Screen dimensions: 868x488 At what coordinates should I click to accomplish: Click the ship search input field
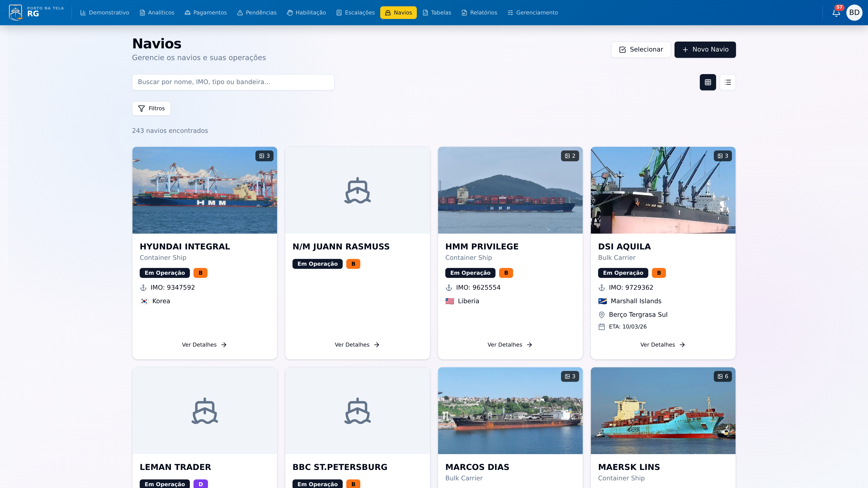(x=233, y=82)
